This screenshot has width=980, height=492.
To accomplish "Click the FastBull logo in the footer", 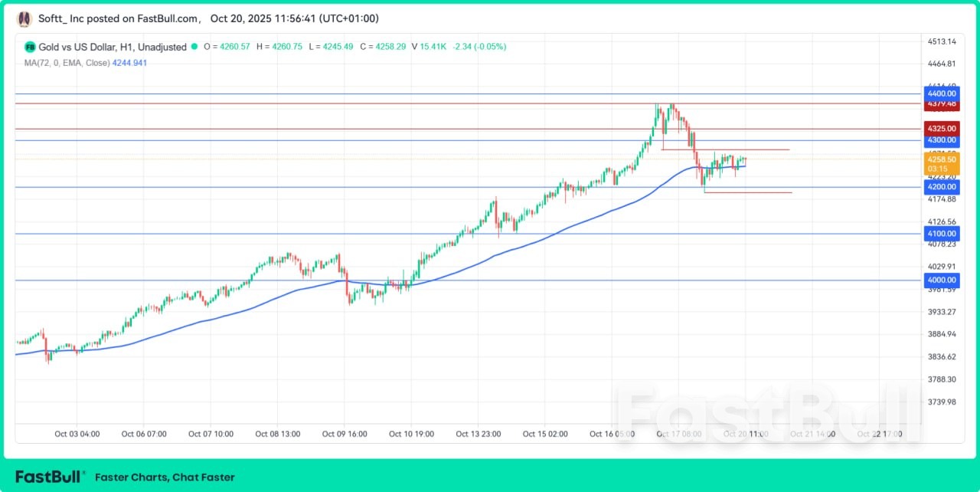I will (x=49, y=476).
